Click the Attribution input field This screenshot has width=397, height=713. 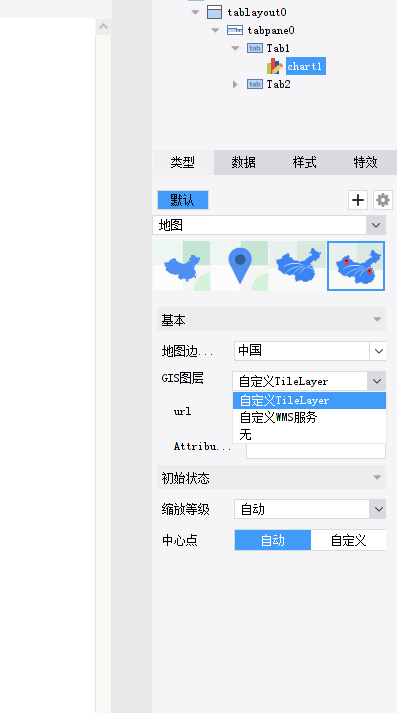(316, 451)
